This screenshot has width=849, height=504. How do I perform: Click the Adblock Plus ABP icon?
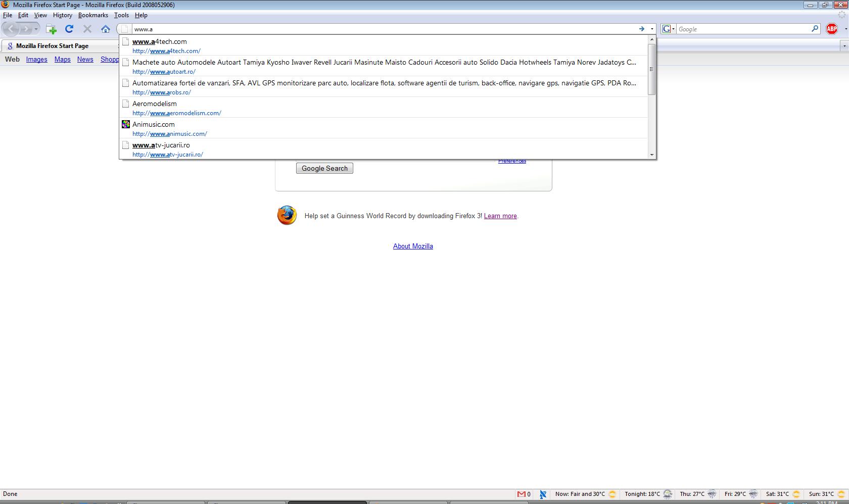(831, 29)
